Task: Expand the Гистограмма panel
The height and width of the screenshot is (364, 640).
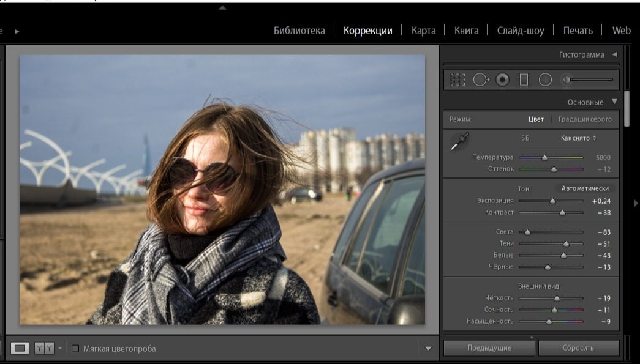Action: tap(615, 54)
